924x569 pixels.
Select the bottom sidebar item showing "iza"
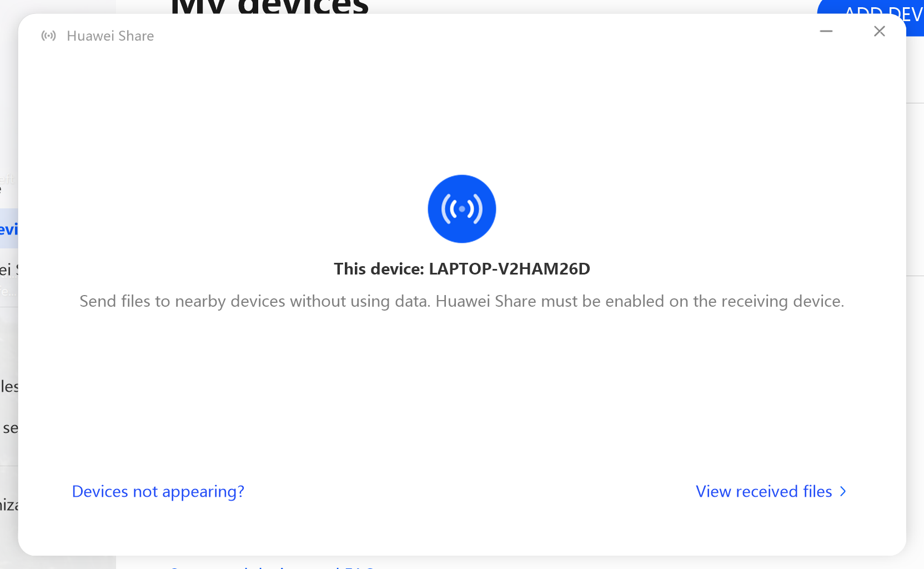point(9,505)
